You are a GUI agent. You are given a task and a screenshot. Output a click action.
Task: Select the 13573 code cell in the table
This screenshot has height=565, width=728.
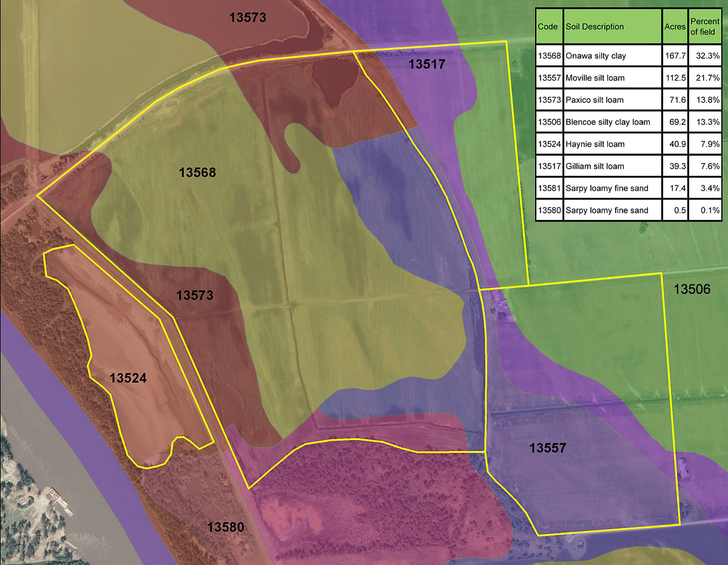pos(549,100)
